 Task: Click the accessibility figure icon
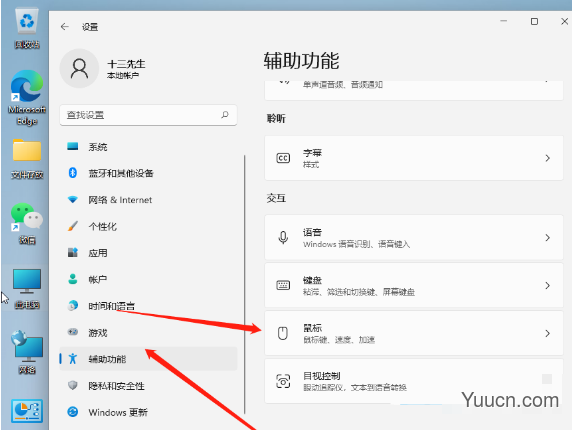pos(73,359)
